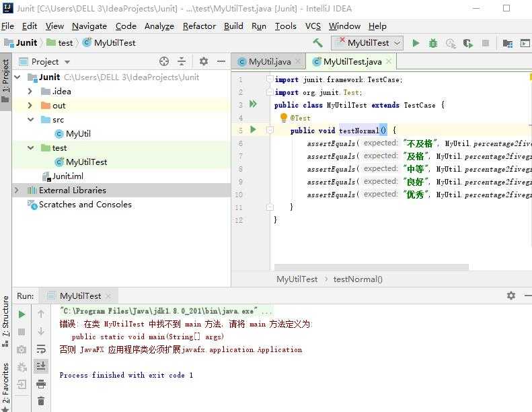Click MyUtilTest in editor breadcrumb
This screenshot has height=412, width=532.
(297, 279)
